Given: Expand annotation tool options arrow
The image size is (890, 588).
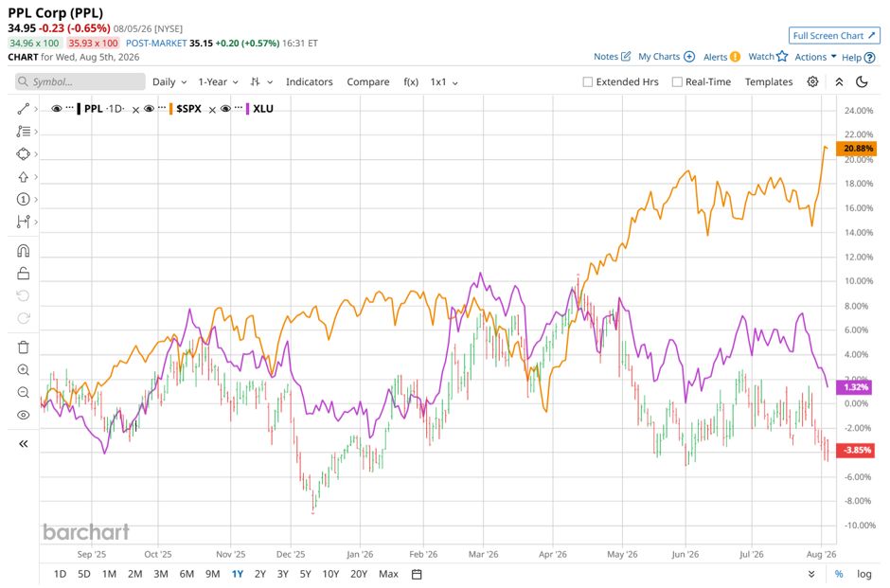Looking at the screenshot, I should pyautogui.click(x=36, y=132).
